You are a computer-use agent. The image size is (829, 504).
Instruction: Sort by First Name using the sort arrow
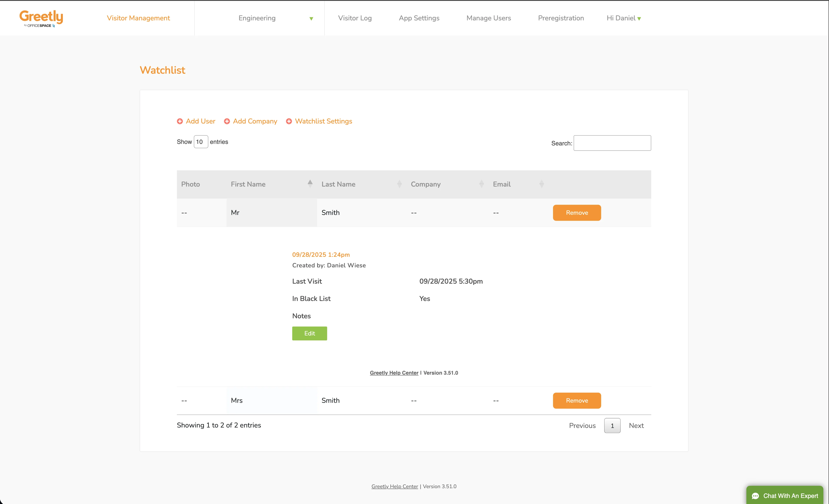click(310, 184)
